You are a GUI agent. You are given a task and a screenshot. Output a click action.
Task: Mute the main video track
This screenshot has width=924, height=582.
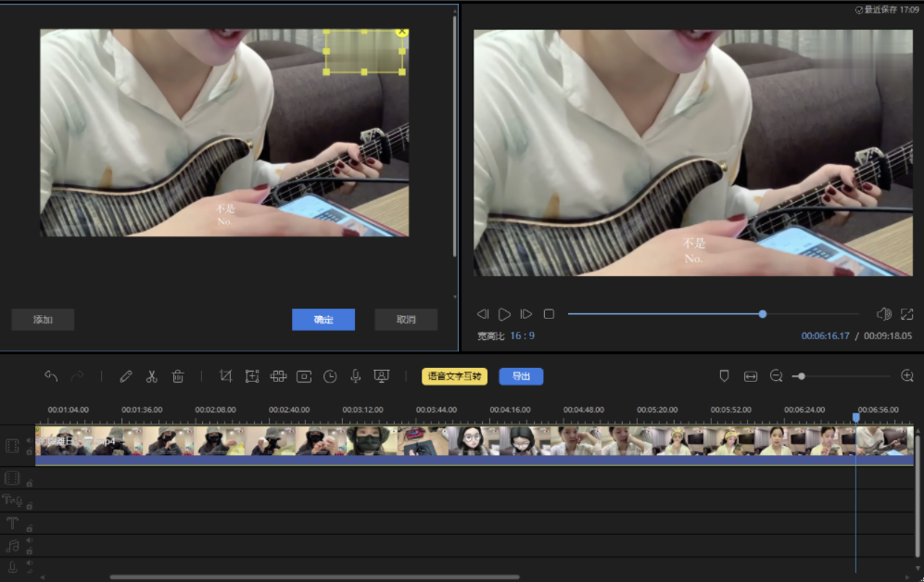point(29,440)
